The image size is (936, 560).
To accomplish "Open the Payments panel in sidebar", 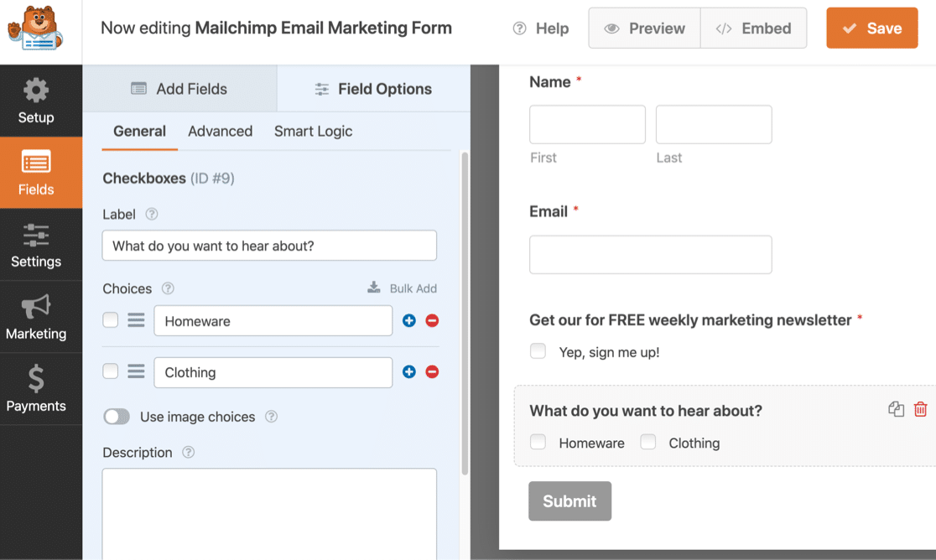I will click(36, 389).
